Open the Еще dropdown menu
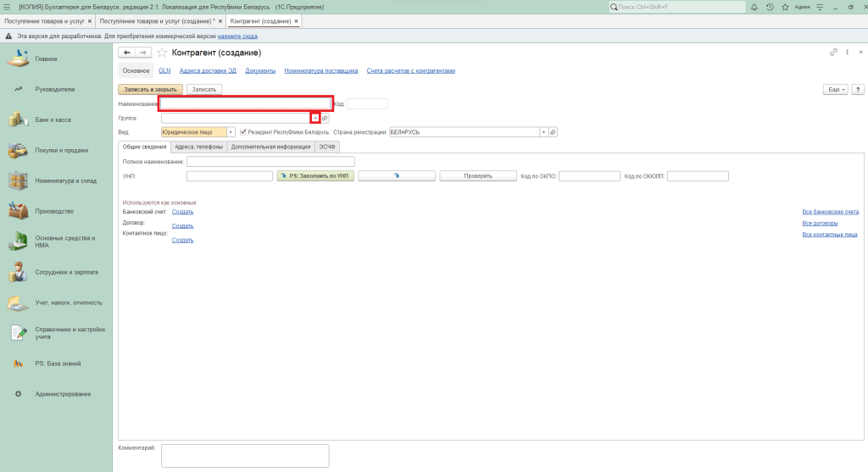This screenshot has width=868, height=472. click(x=835, y=89)
